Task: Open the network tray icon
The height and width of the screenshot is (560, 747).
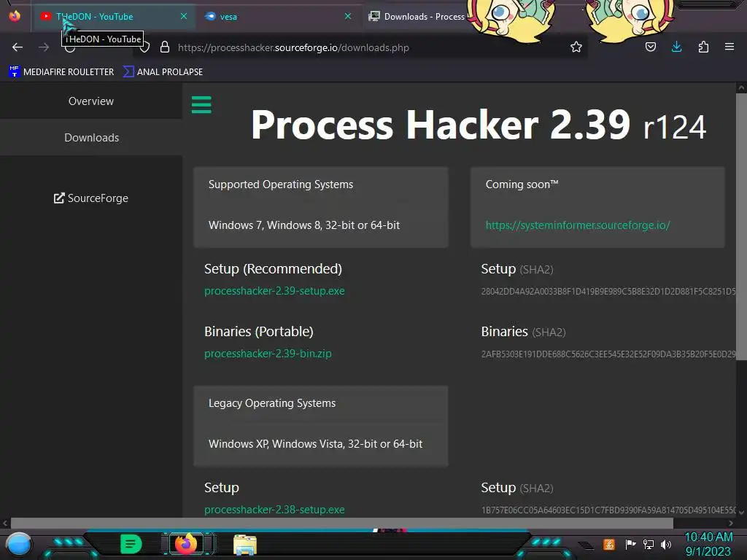Action: pyautogui.click(x=649, y=544)
